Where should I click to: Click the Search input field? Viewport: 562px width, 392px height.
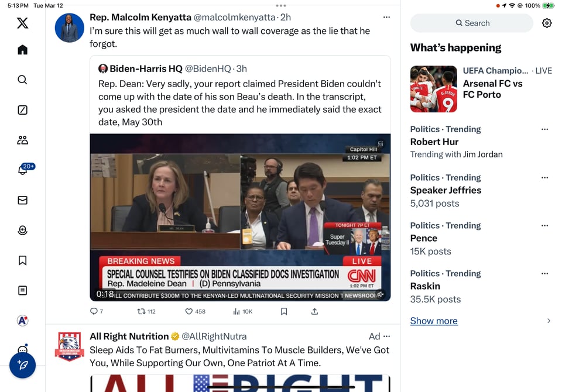click(472, 23)
